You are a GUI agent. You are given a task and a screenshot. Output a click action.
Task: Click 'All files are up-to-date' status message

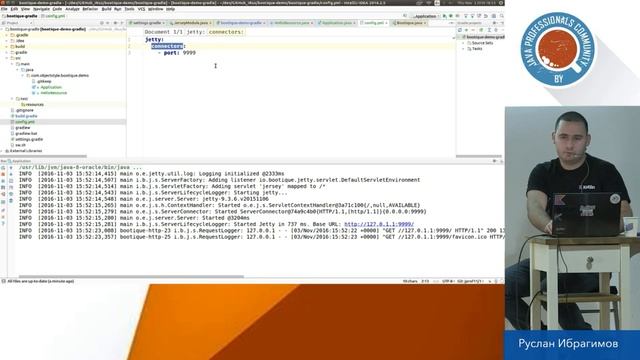(40, 281)
